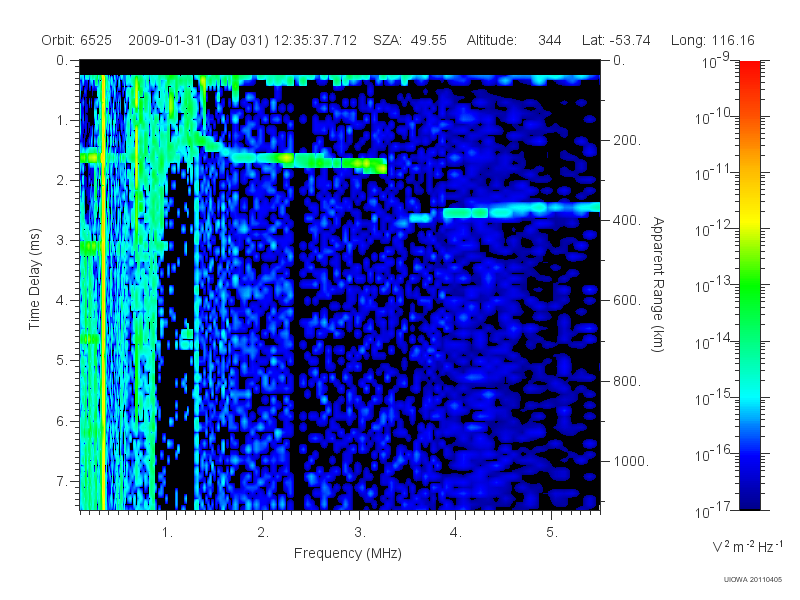Image resolution: width=800 pixels, height=600 pixels.
Task: Click the '4.' frequency axis tick label
Action: [x=456, y=533]
